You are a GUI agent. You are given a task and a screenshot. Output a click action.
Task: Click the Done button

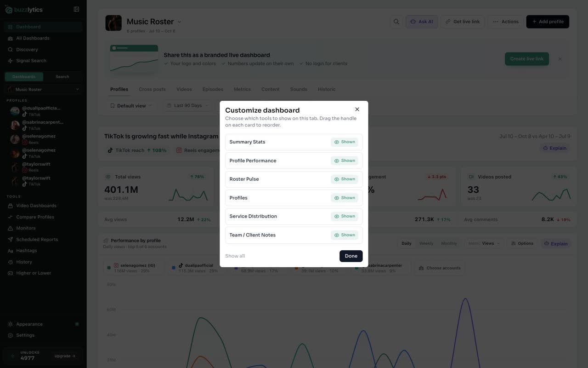click(x=351, y=256)
